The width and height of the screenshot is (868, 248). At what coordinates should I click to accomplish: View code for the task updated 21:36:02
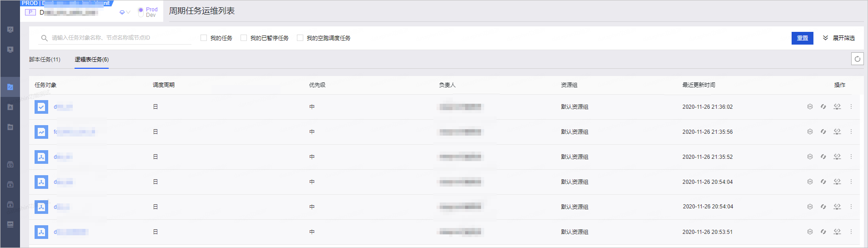tap(837, 106)
